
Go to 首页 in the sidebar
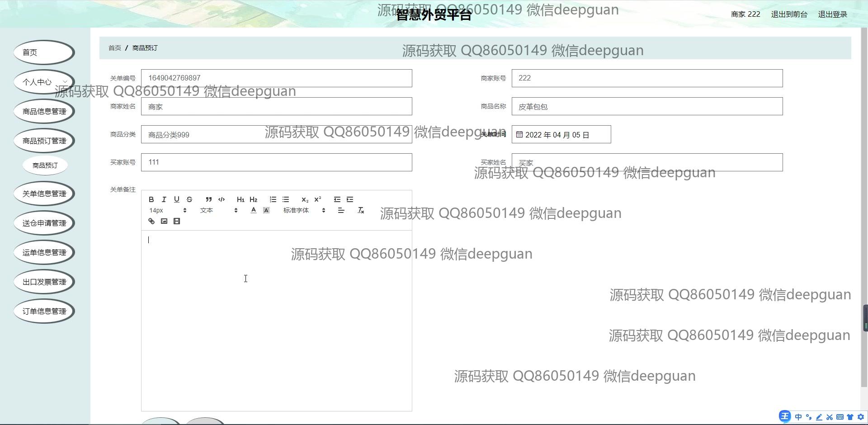pos(44,52)
